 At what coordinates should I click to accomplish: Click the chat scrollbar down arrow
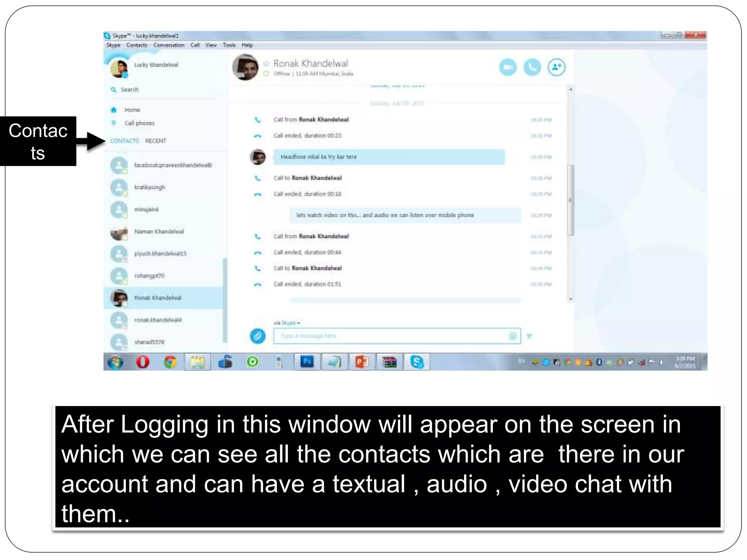pyautogui.click(x=570, y=299)
